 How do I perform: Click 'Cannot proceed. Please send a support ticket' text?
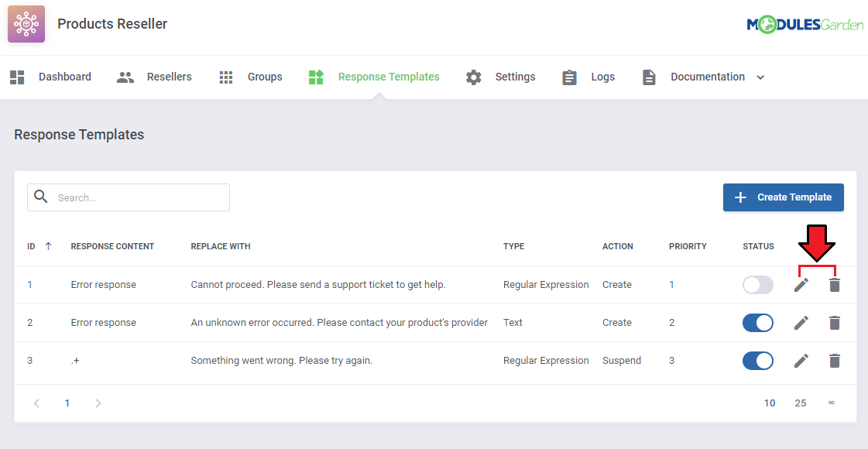[318, 285]
